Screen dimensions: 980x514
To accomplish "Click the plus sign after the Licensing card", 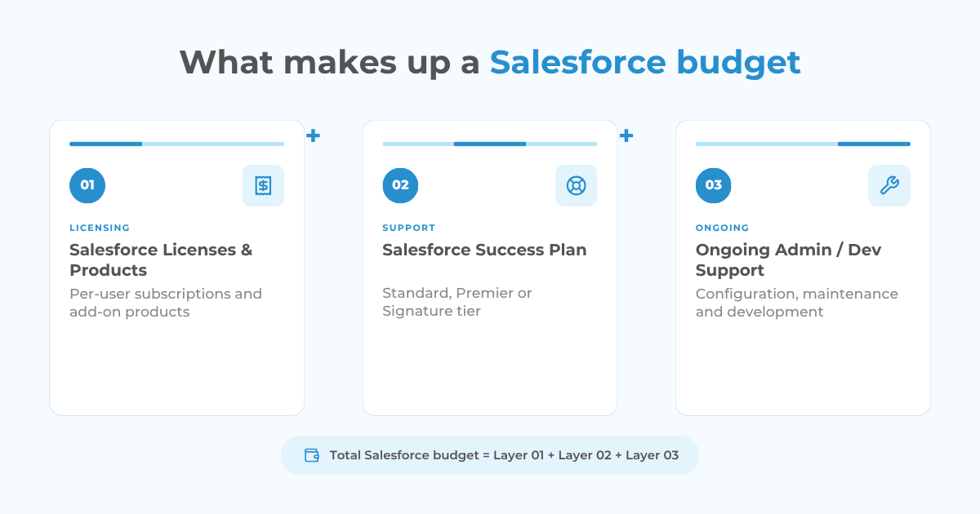I will (x=313, y=135).
